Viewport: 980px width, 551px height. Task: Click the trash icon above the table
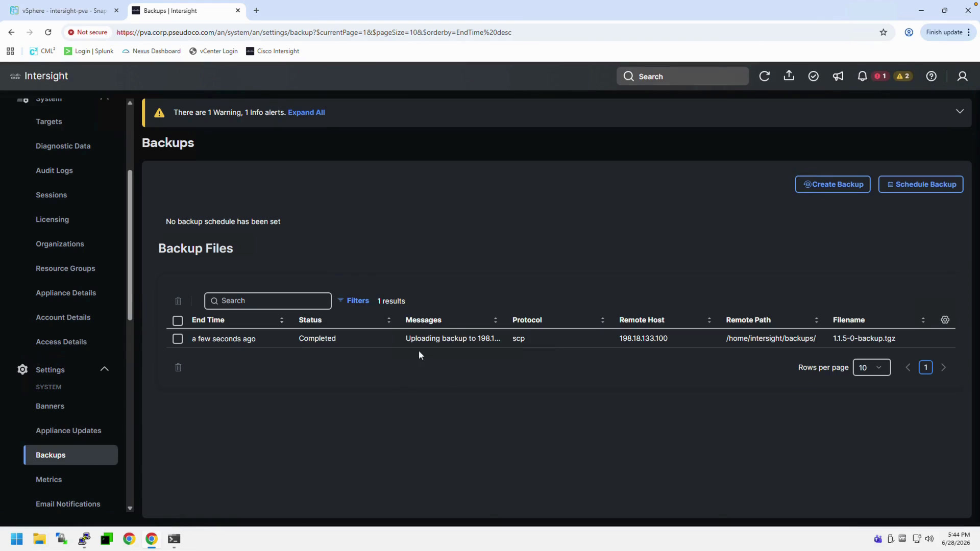point(178,301)
